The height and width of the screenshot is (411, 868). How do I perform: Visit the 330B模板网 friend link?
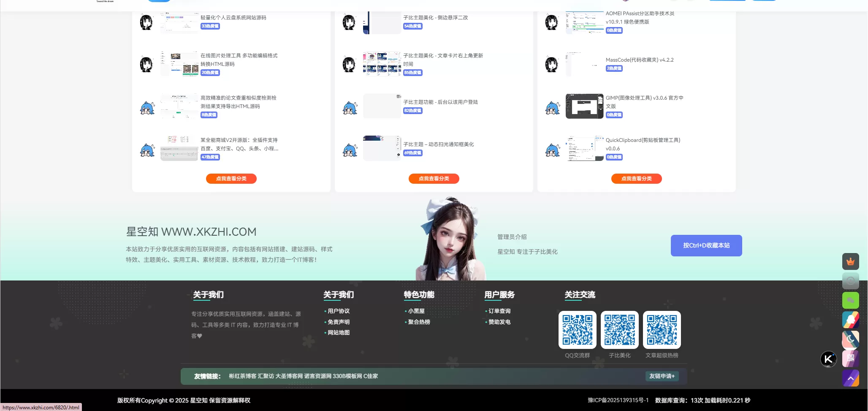coord(347,376)
